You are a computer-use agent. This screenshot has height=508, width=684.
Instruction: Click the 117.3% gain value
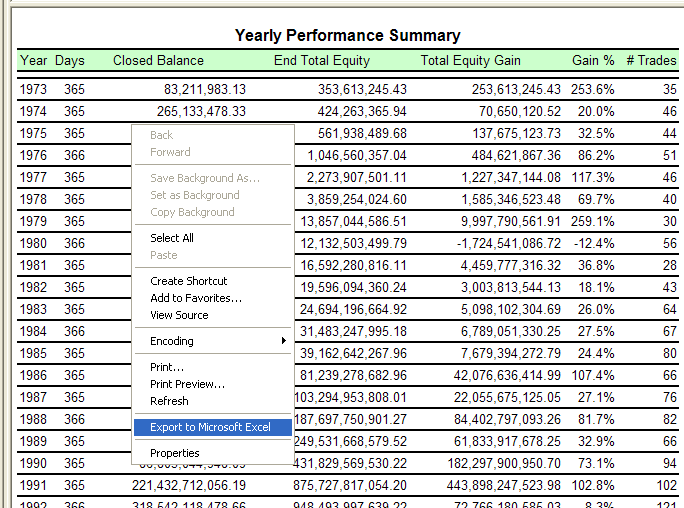point(593,177)
